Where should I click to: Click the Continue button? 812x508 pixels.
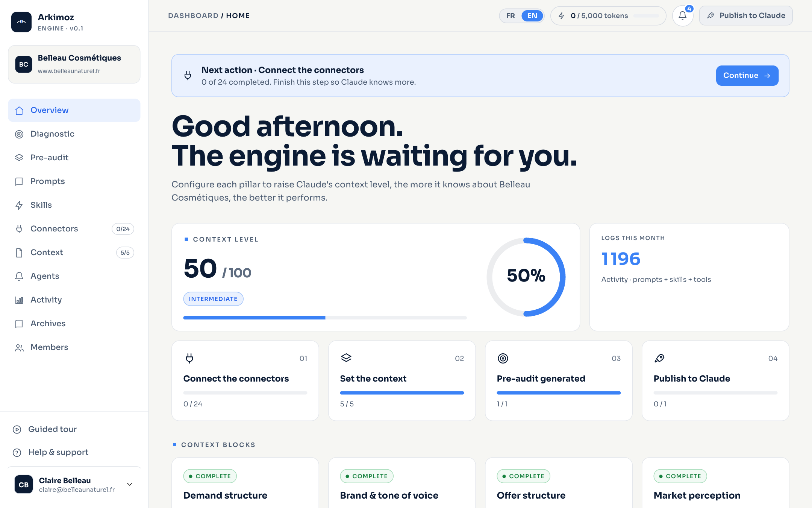747,76
